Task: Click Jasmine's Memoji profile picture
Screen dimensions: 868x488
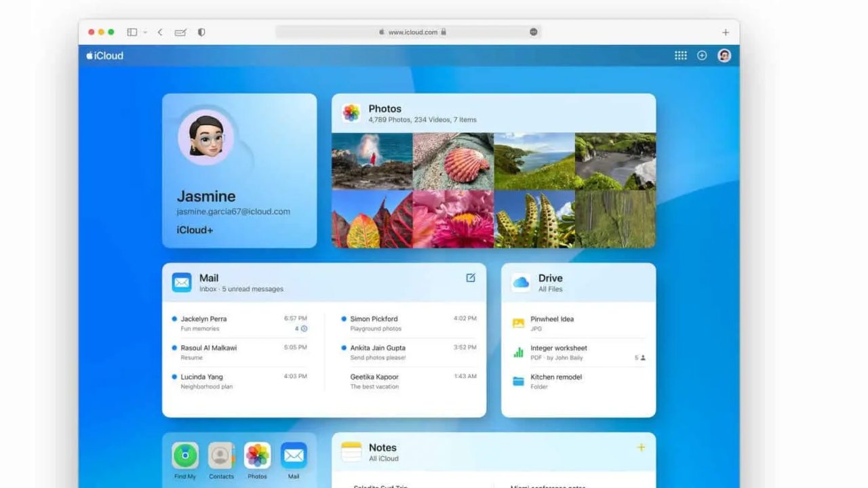Action: [206, 137]
